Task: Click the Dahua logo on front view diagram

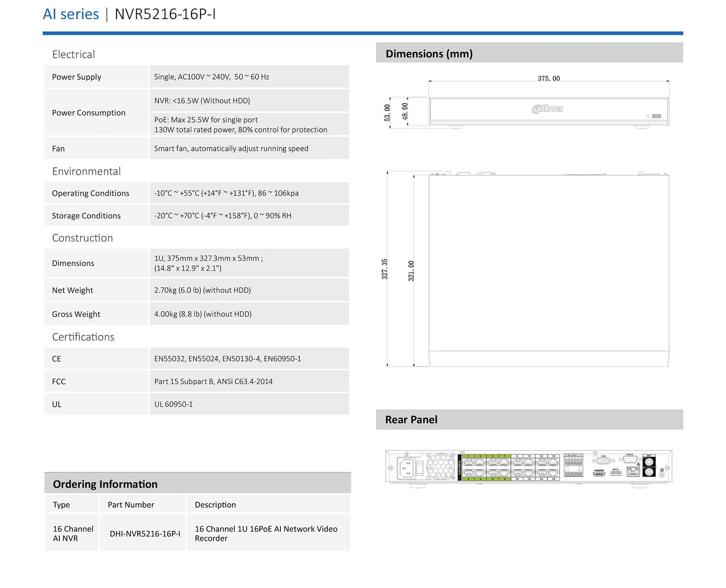Action: tap(548, 108)
